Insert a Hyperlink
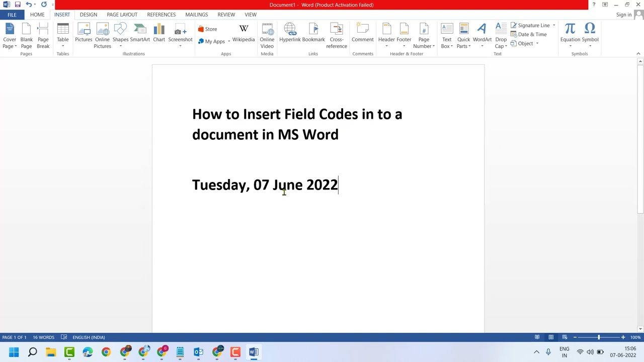This screenshot has height=362, width=644. pos(290,33)
